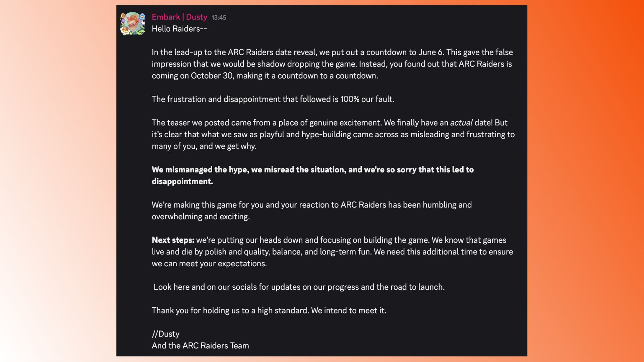Click 'overwhelming and exciting.' text line
Image resolution: width=644 pixels, height=362 pixels.
point(201,217)
